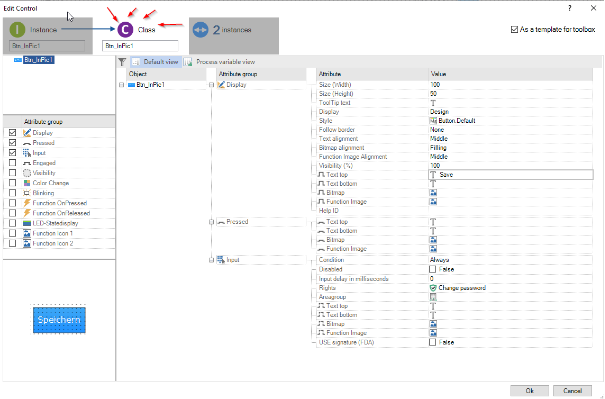605x399 pixels.
Task: Open the Style Button Default icon
Action: click(433, 121)
